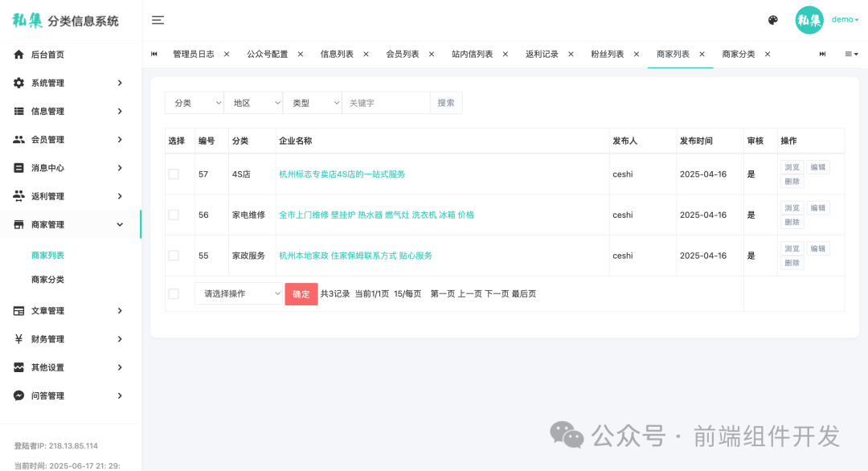
Task: Click the image icon for 其他设置
Action: tap(18, 367)
